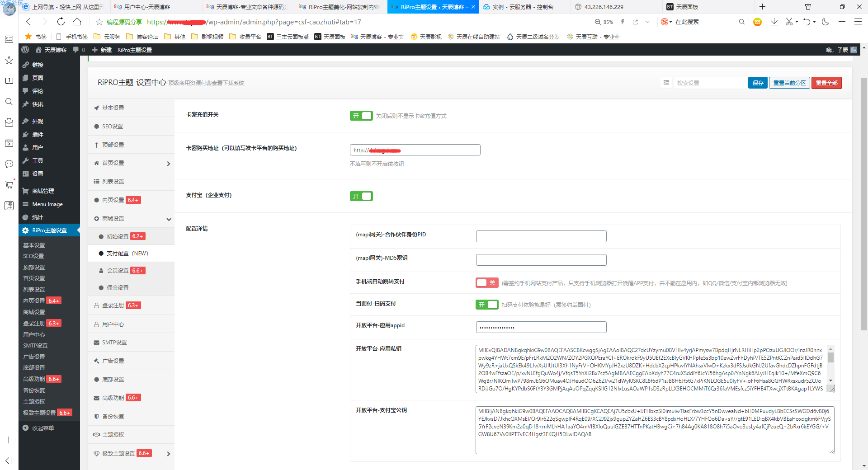
Task: Click 重置当前分区 button
Action: tap(789, 83)
